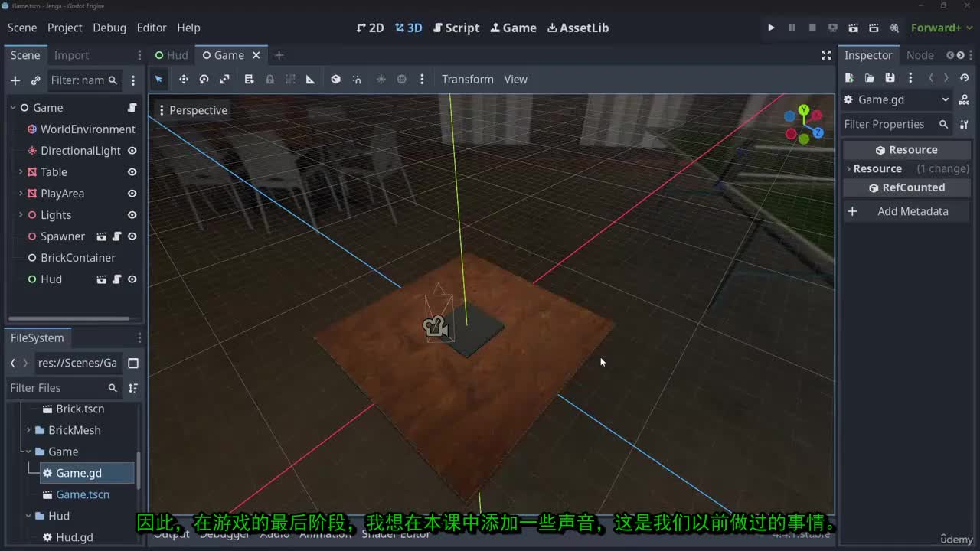Select Game.tscn file in FileSystem

tap(83, 494)
